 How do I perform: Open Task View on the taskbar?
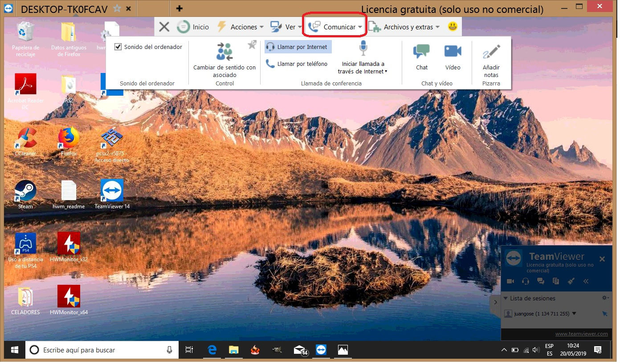pos(189,350)
